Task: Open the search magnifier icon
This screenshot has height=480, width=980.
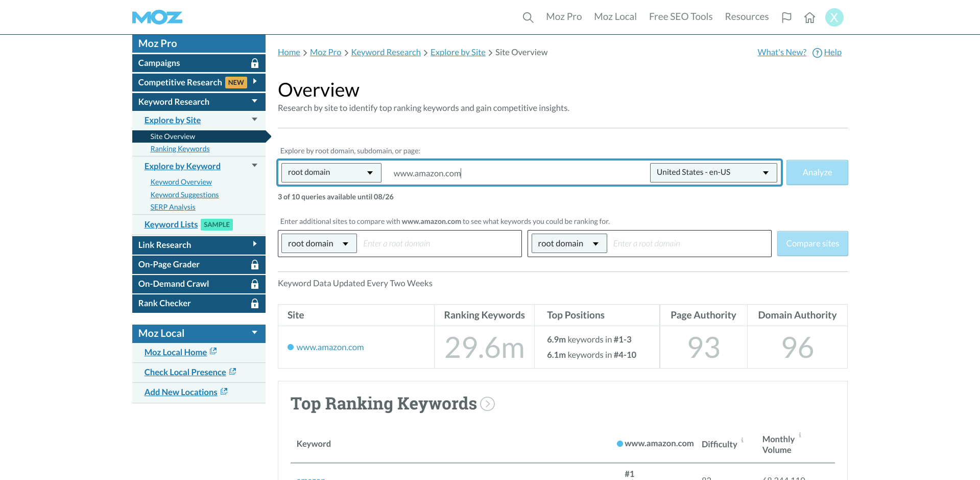Action: (528, 17)
